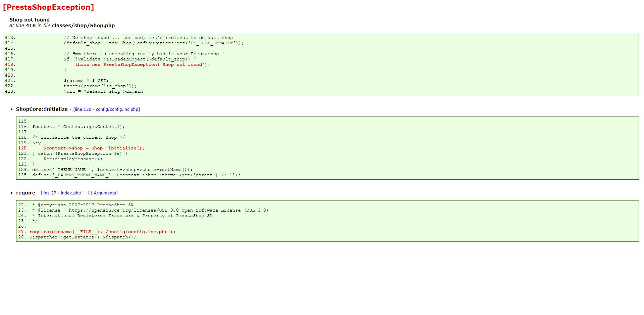Click the 'try {' line

[39, 143]
